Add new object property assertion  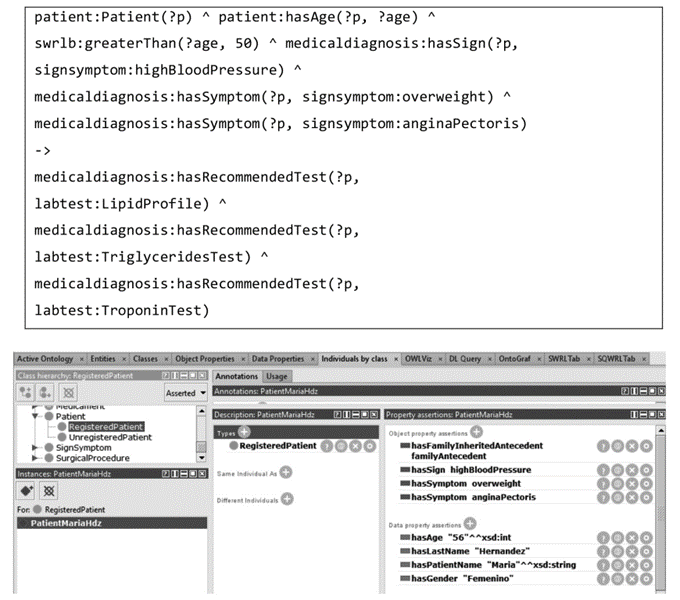(x=476, y=431)
